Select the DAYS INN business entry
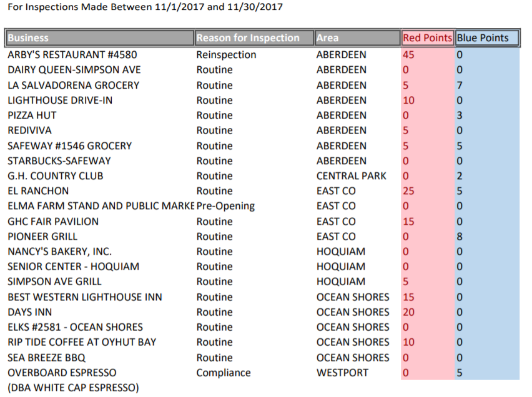Image resolution: width=532 pixels, height=397 pixels. [30, 312]
